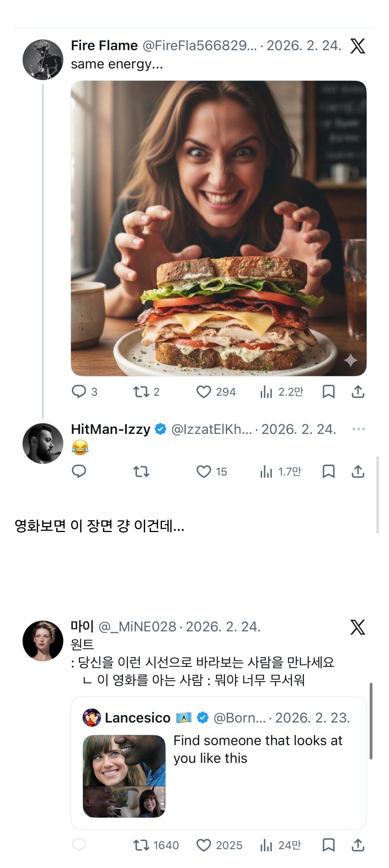View analytics for Fire Flame's tweet
Screen dimensions: 389x868
coord(267,392)
